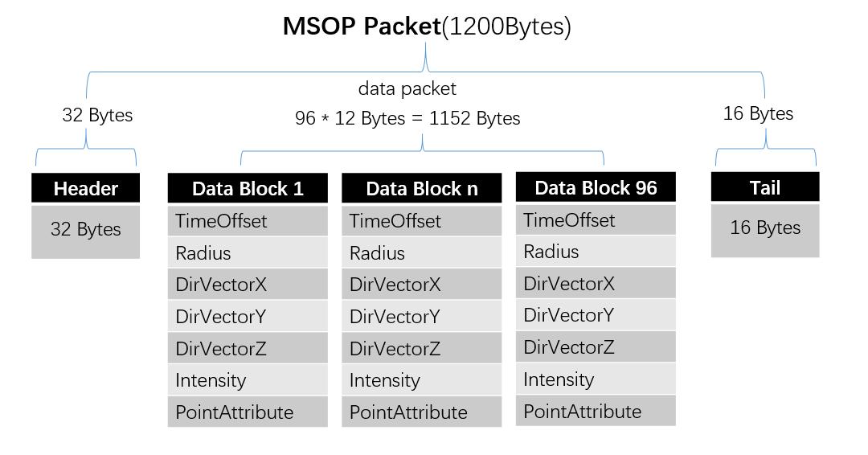
Task: Click the Tail black label box
Action: 765,187
